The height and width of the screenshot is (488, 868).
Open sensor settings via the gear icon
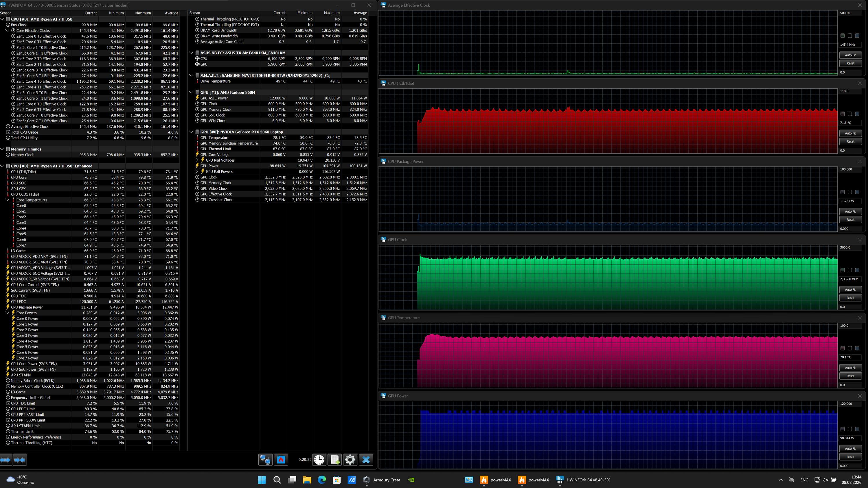[350, 460]
